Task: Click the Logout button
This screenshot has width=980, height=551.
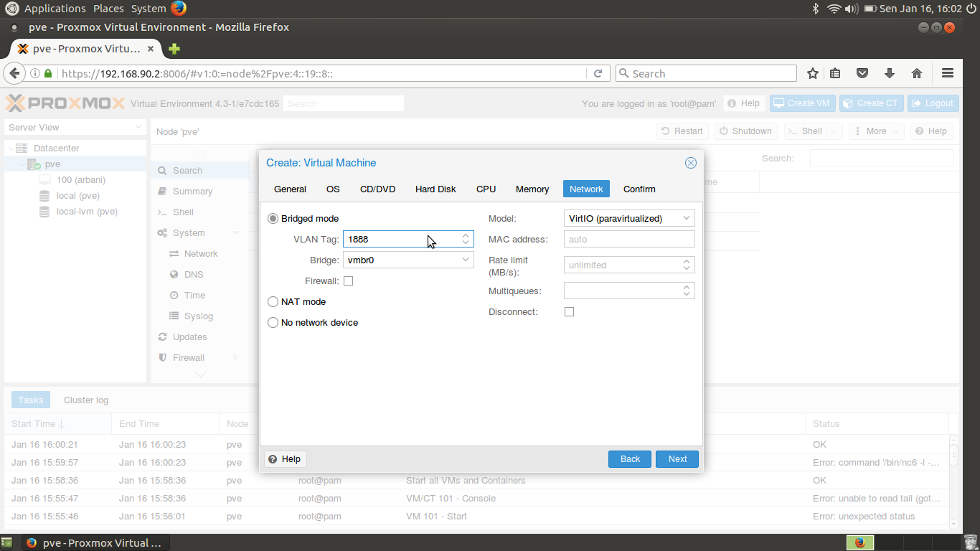Action: (933, 103)
